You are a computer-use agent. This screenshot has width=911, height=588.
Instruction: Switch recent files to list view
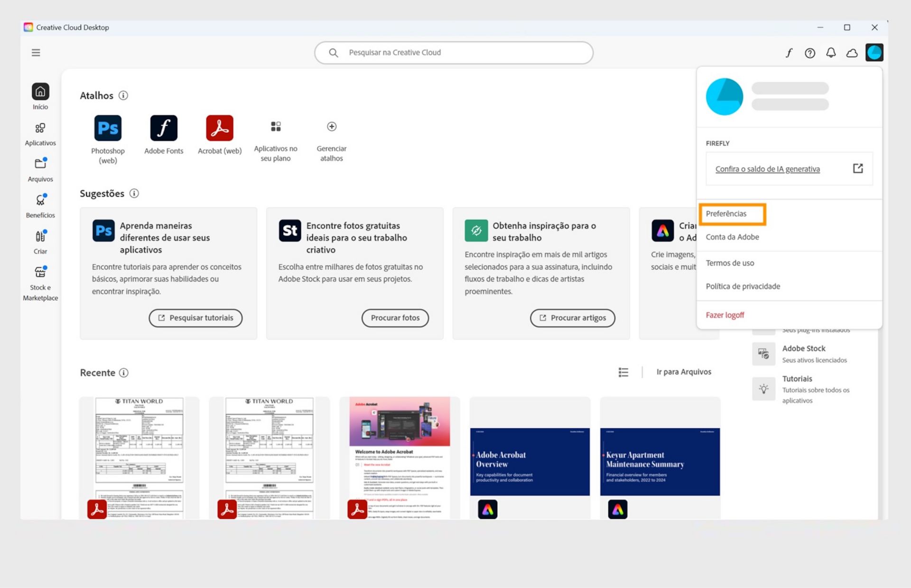(623, 372)
